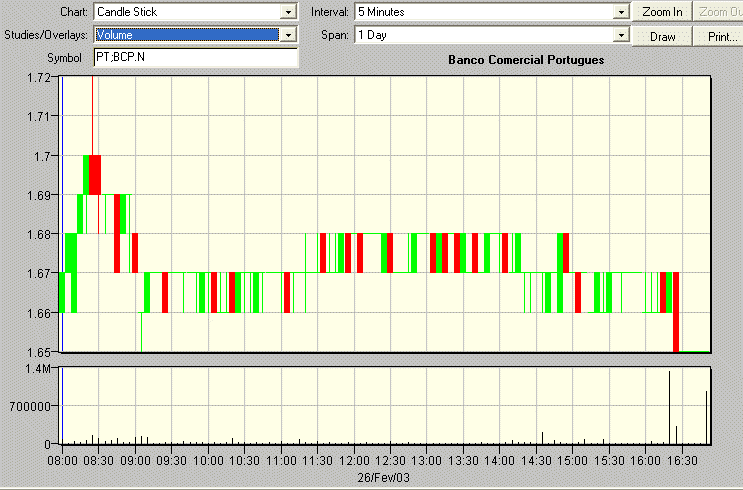This screenshot has height=490, width=743.
Task: Click the 11:00 time axis label
Action: pos(281,460)
